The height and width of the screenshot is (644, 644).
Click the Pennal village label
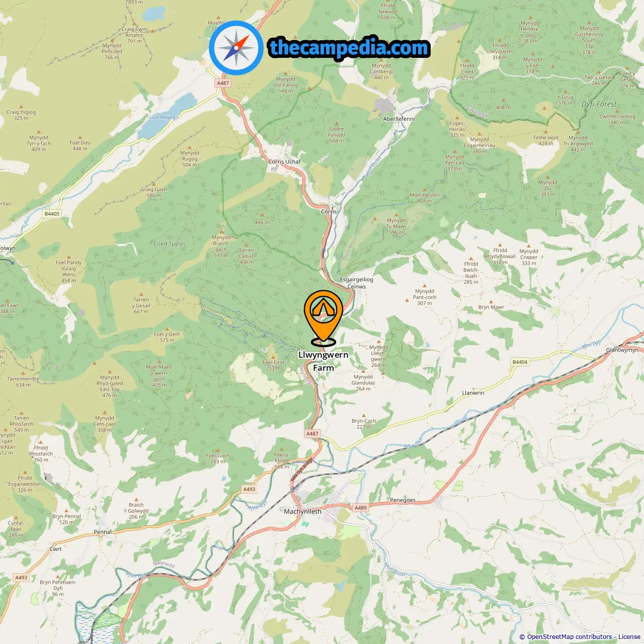pos(103,532)
